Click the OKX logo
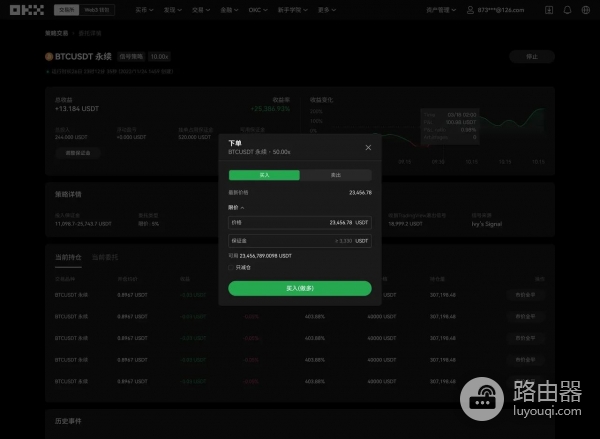The width and height of the screenshot is (600, 439). (x=27, y=10)
